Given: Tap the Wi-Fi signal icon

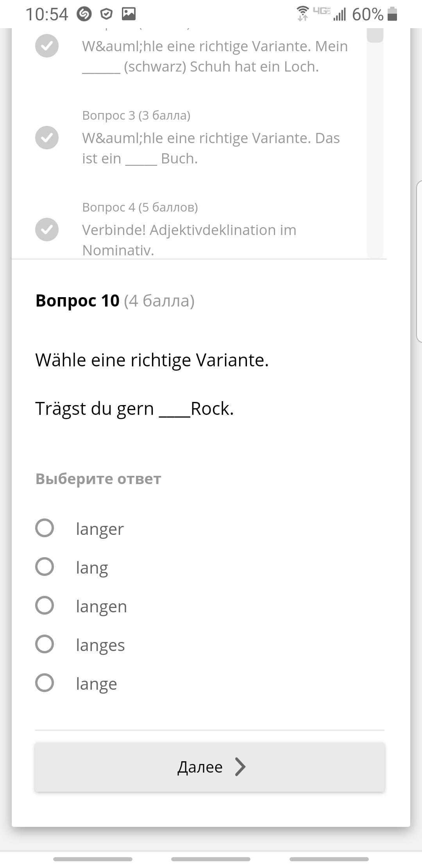Looking at the screenshot, I should pyautogui.click(x=302, y=13).
